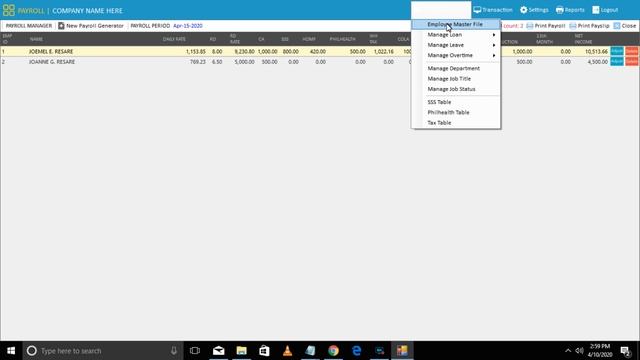Show hidden system tray icons
This screenshot has height=360, width=640.
pos(568,351)
